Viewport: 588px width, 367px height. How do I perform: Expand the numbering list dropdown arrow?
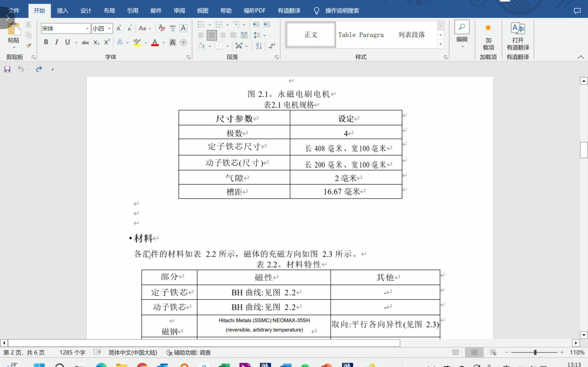click(228, 25)
